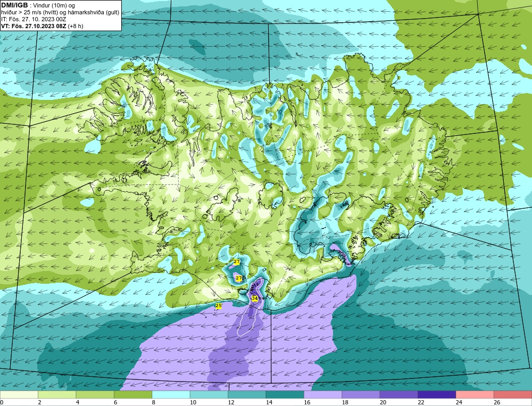Click the legend scale value 26
The height and width of the screenshot is (406, 532).
coord(497,402)
